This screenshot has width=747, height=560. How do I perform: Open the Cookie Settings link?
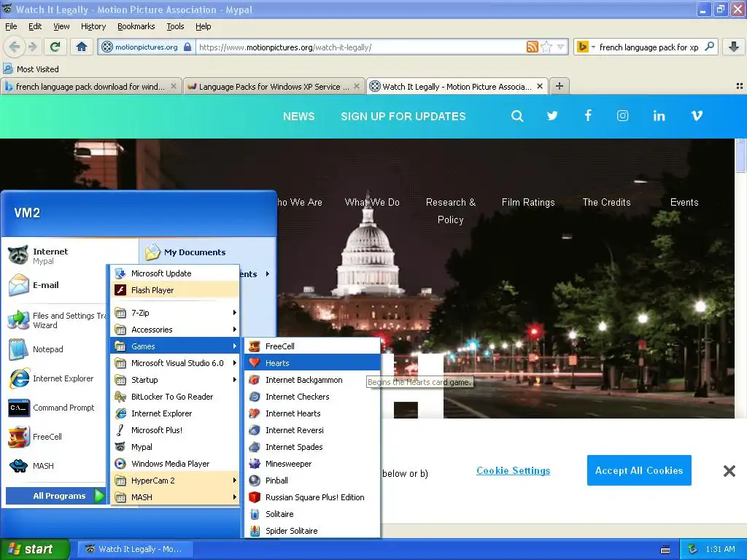coord(513,470)
